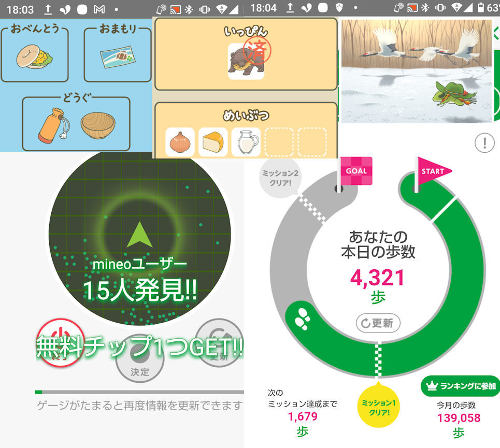Viewport: 500px width, 448px height.
Task: Tap the めいぶつ heading
Action: (x=246, y=115)
